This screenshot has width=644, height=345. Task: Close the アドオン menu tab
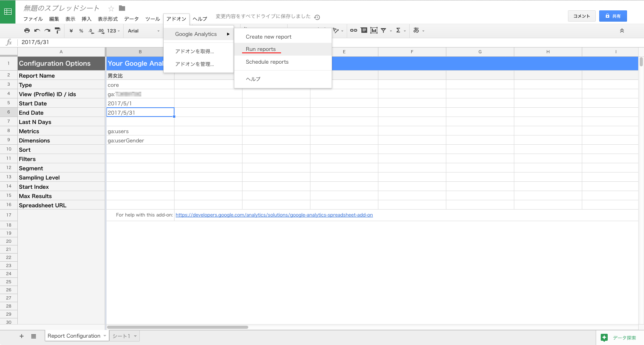(176, 19)
